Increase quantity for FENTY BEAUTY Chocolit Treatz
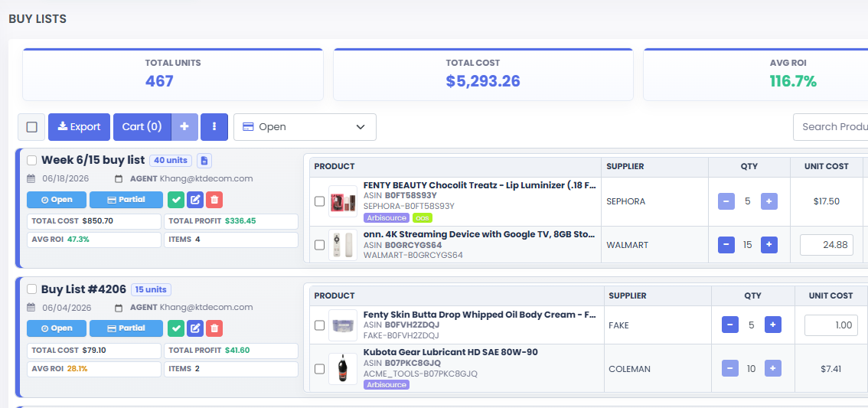868x408 pixels. pos(769,201)
